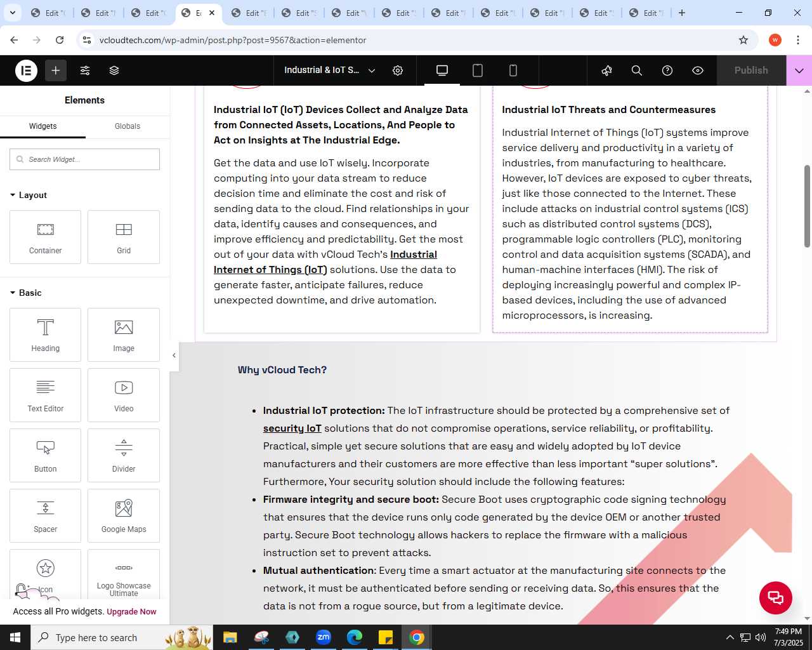Select the Spacer widget
This screenshot has width=812, height=650.
(x=45, y=515)
